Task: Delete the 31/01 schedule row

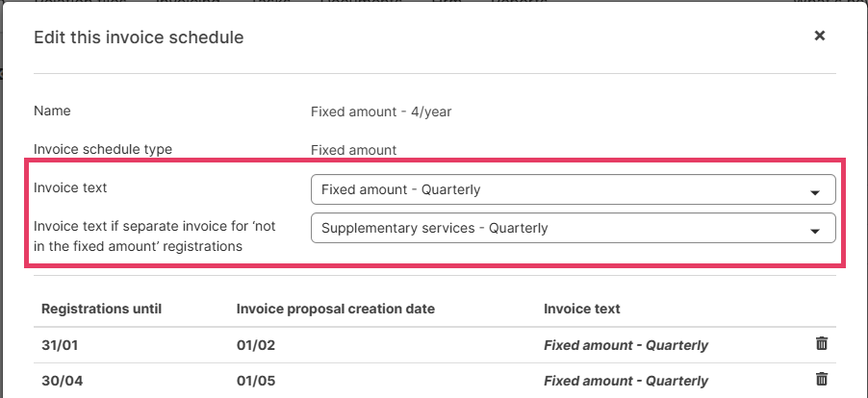Action: (x=821, y=344)
